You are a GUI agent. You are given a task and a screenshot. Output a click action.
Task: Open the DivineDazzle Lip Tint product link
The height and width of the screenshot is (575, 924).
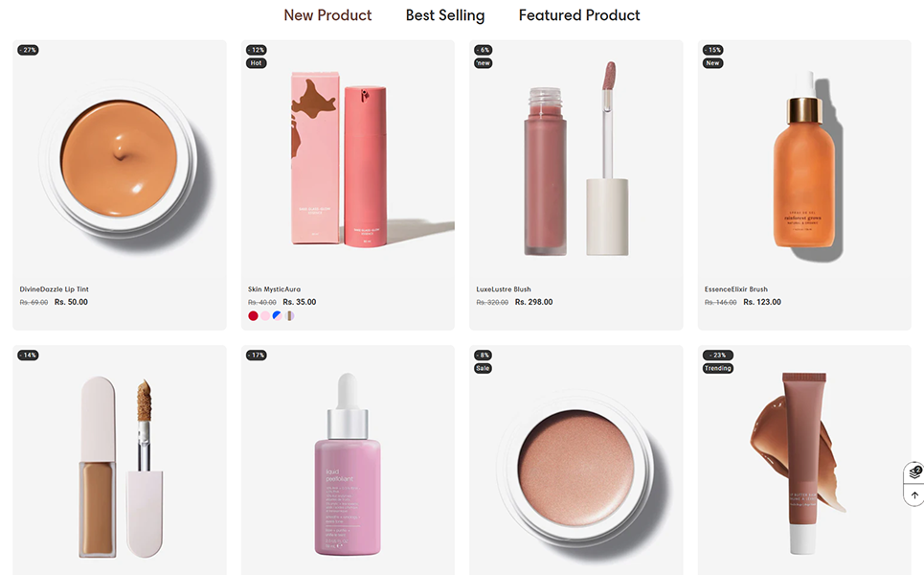[x=55, y=289]
